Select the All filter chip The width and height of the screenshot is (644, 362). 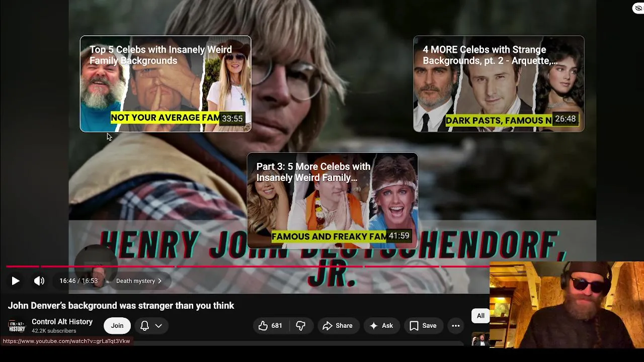480,316
